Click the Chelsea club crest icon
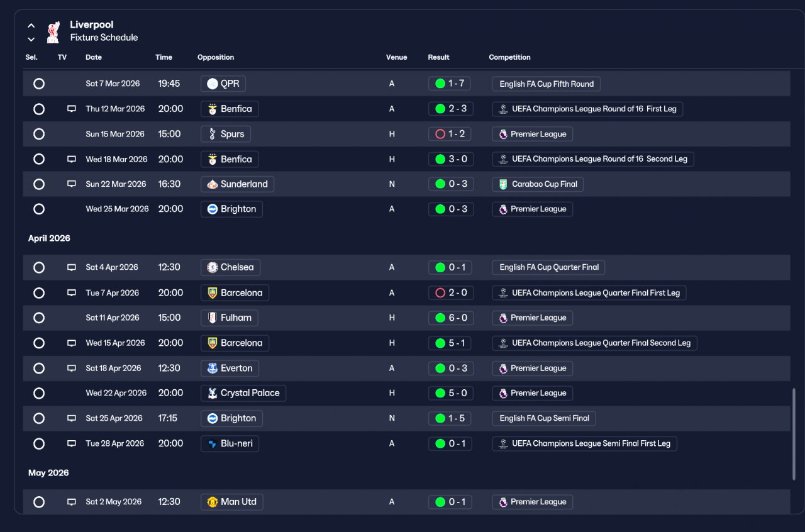 click(x=212, y=267)
